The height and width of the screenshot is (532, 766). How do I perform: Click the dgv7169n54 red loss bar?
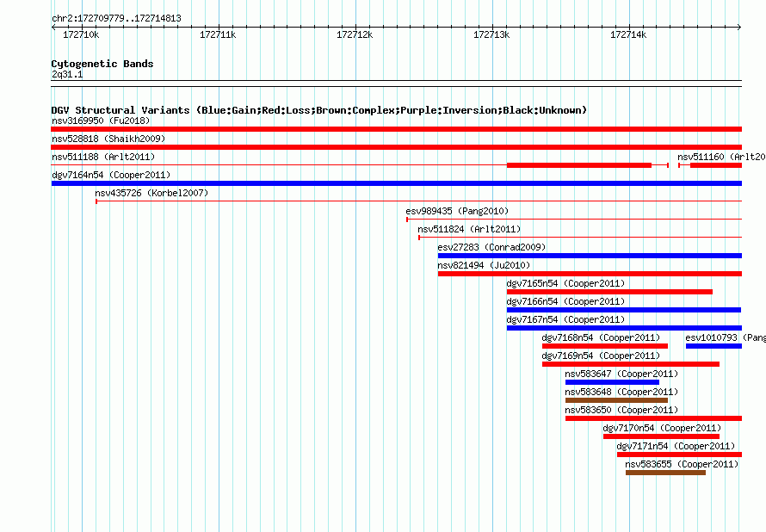click(x=631, y=364)
